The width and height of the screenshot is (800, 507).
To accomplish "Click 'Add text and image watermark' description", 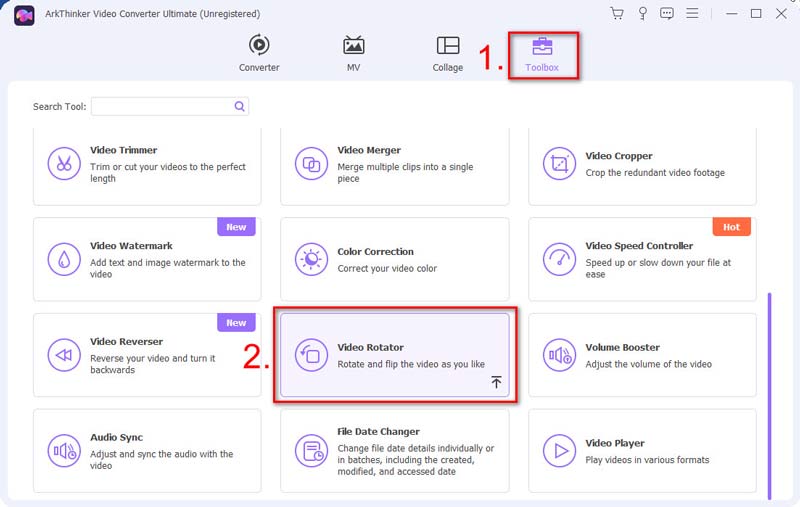I will (168, 268).
